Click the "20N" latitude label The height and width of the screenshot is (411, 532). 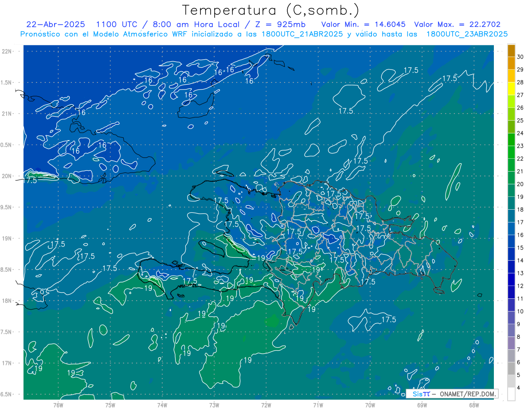pyautogui.click(x=7, y=176)
